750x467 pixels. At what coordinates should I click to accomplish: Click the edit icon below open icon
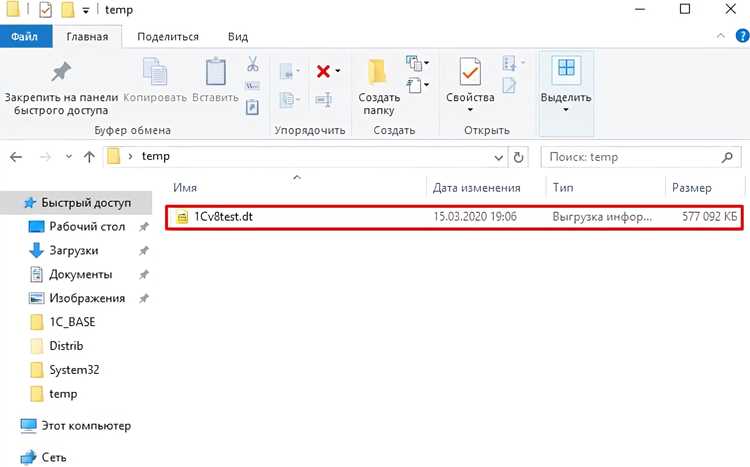pos(509,86)
